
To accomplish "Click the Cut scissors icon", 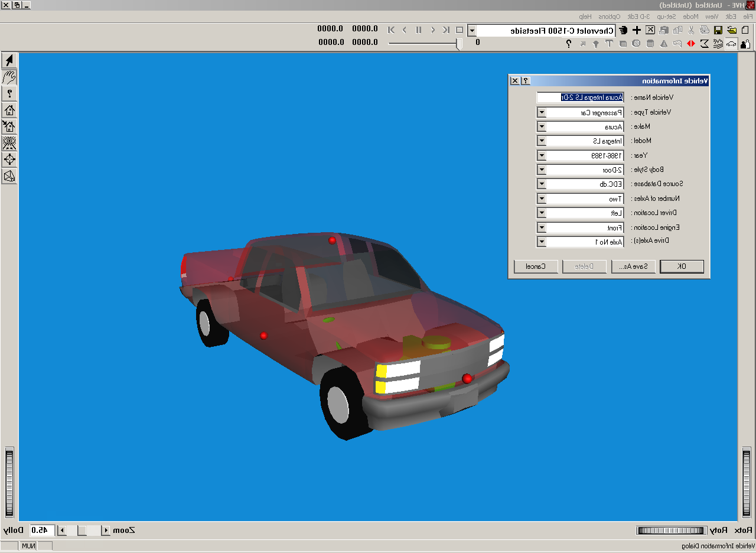I will click(x=691, y=30).
